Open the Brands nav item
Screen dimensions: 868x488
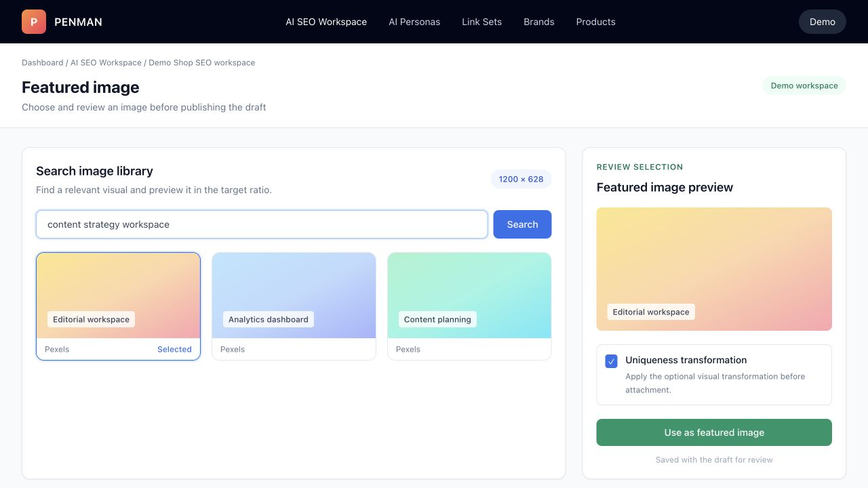click(x=539, y=22)
